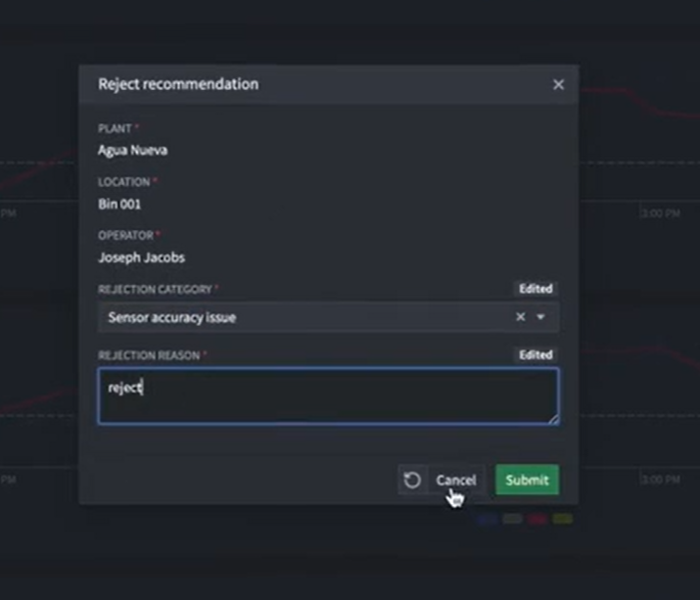Submit the rejection form
Screen dimensions: 700x600
[x=528, y=480]
